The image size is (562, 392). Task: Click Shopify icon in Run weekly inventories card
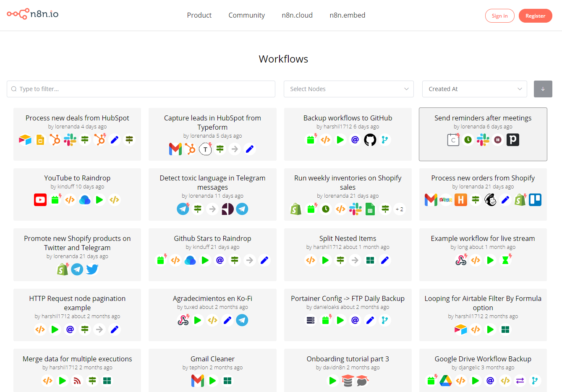[x=296, y=209]
